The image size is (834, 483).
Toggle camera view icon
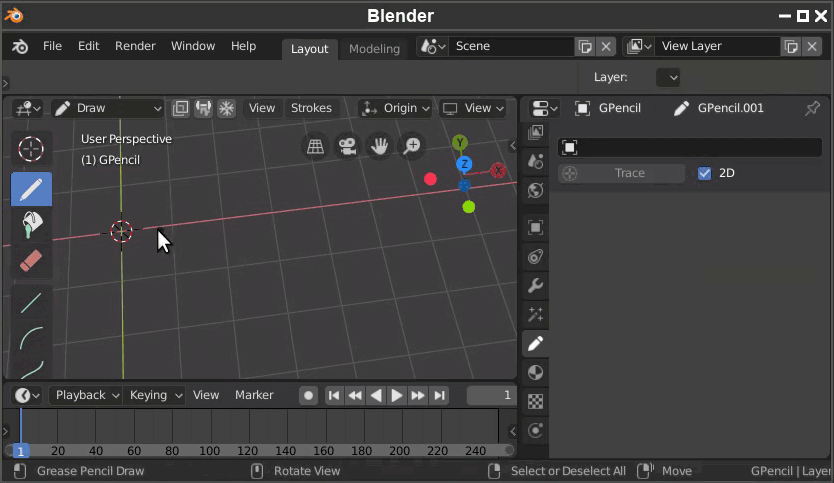pos(347,146)
